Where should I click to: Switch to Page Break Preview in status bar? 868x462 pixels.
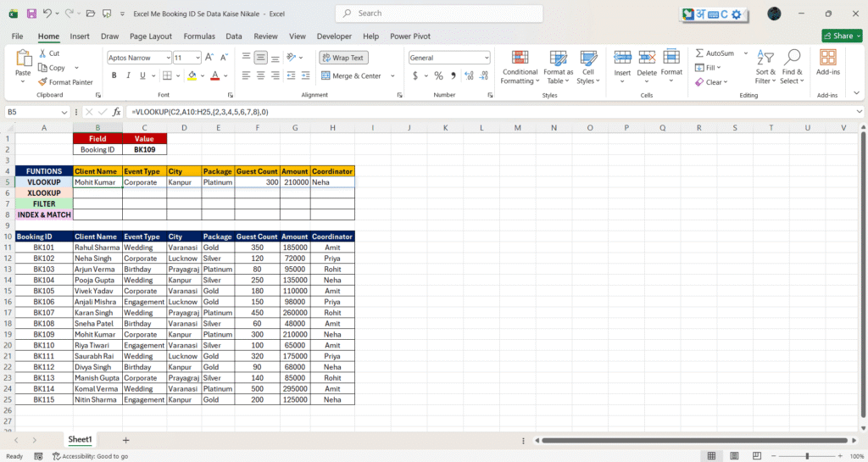pyautogui.click(x=757, y=456)
